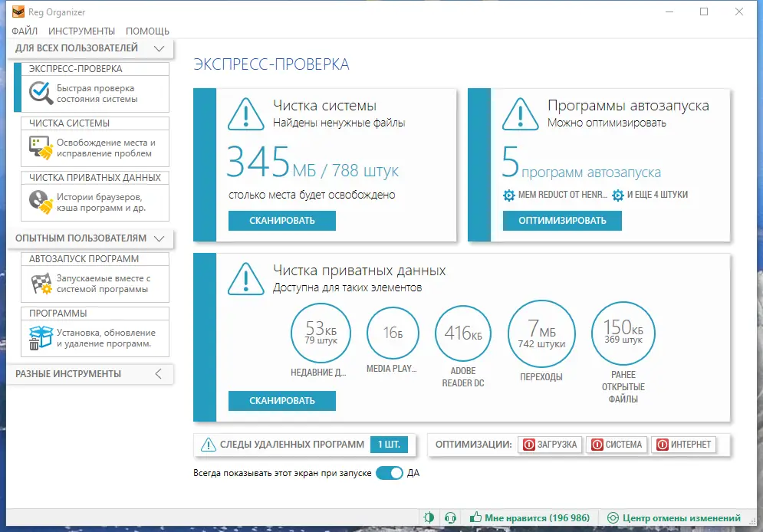Click warning triangle on Чистка системы card
Image resolution: width=763 pixels, height=532 pixels.
(x=246, y=114)
